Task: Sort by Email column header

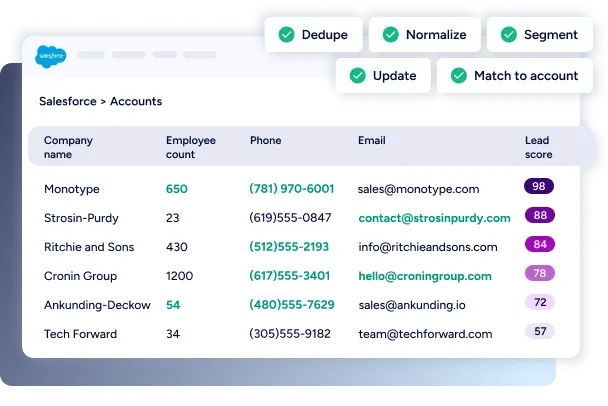Action: click(x=371, y=140)
